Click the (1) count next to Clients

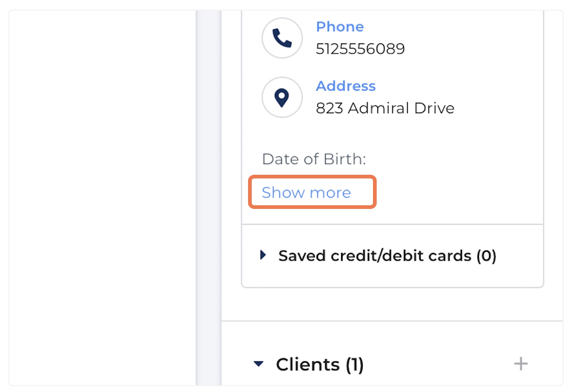point(354,365)
